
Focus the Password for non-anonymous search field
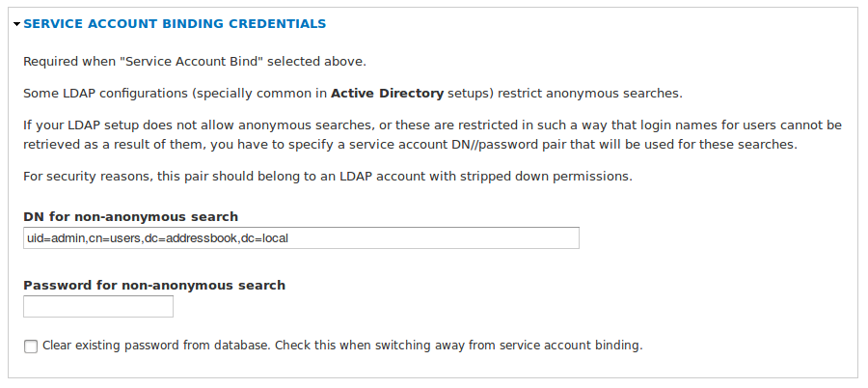[98, 307]
